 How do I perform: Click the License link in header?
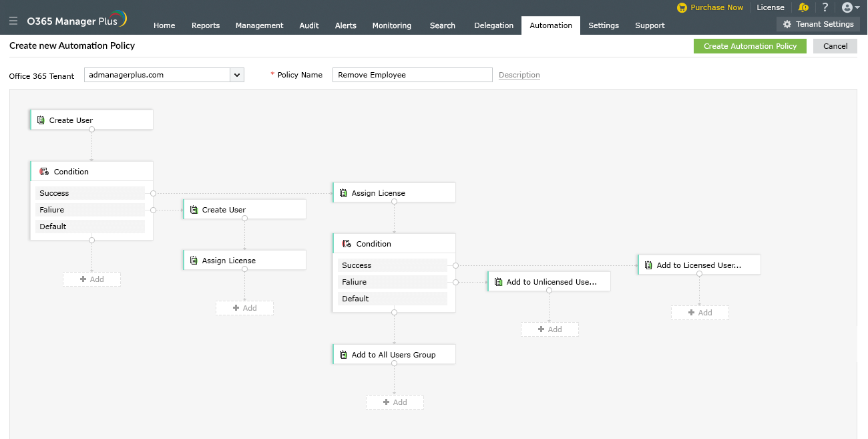coord(770,7)
